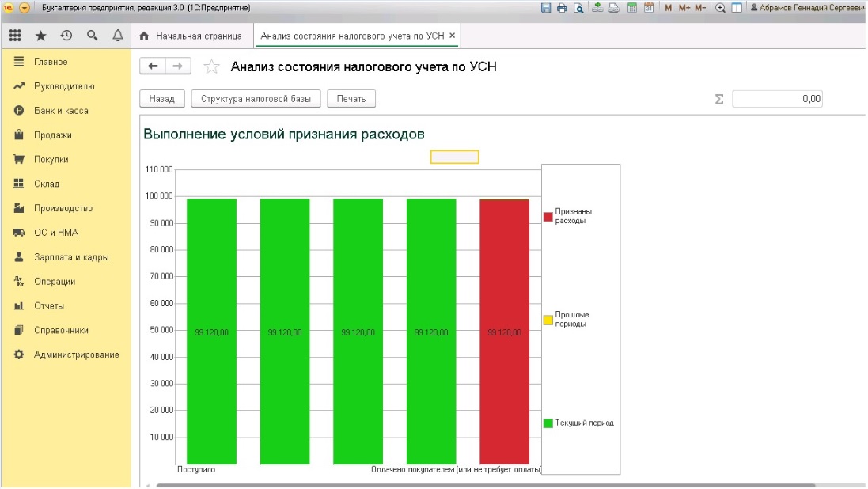This screenshot has width=868, height=489.
Task: Click heading Выполнение условий признания расходов
Action: 284,134
